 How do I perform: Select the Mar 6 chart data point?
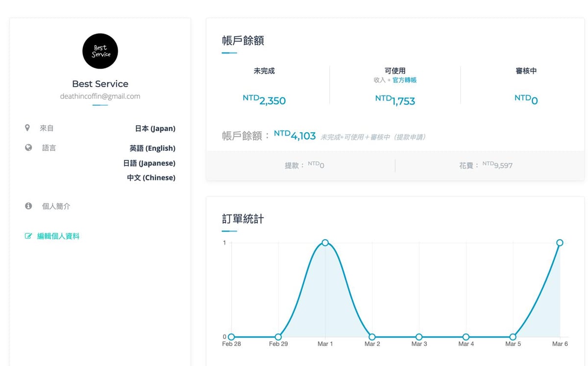pos(560,243)
